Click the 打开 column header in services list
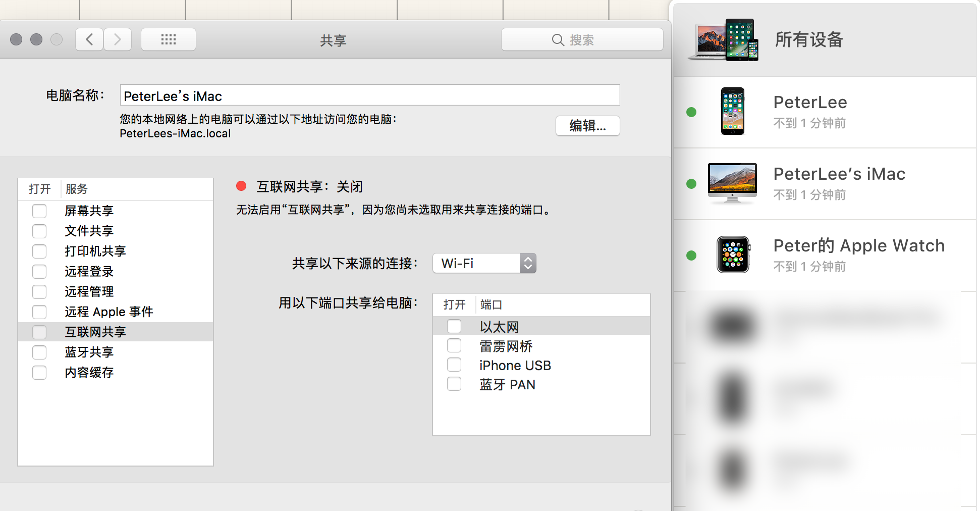Viewport: 980px width, 511px height. pyautogui.click(x=40, y=189)
